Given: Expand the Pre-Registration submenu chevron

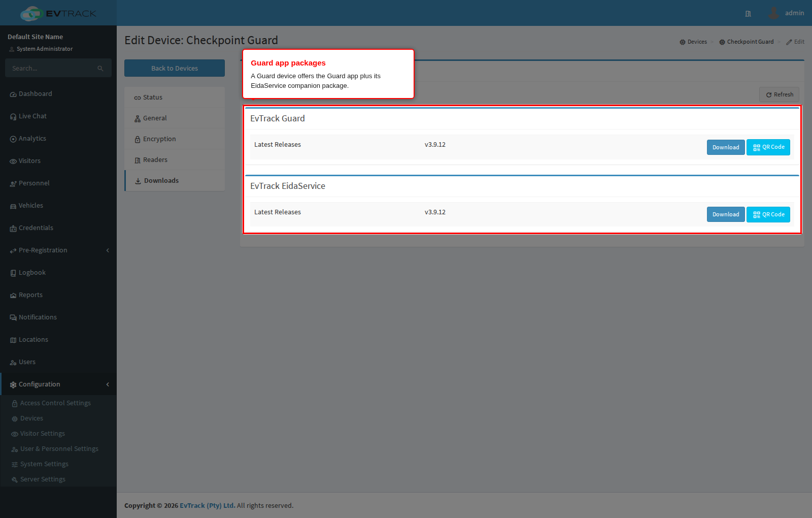Looking at the screenshot, I should [x=108, y=250].
